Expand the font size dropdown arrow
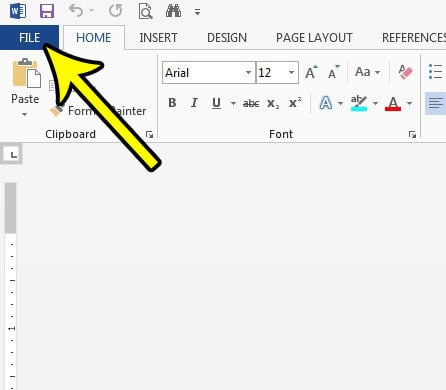Viewport: 446px width, 390px height. tap(292, 72)
